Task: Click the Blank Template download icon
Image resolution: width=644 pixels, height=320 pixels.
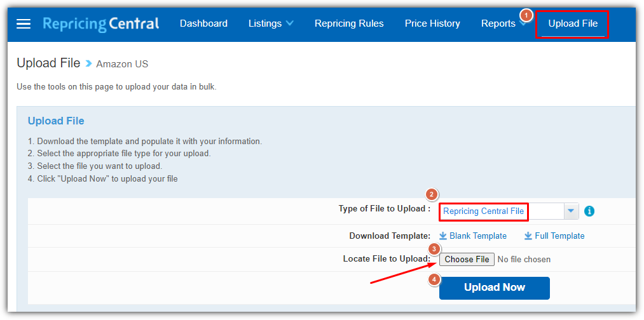Action: [442, 236]
